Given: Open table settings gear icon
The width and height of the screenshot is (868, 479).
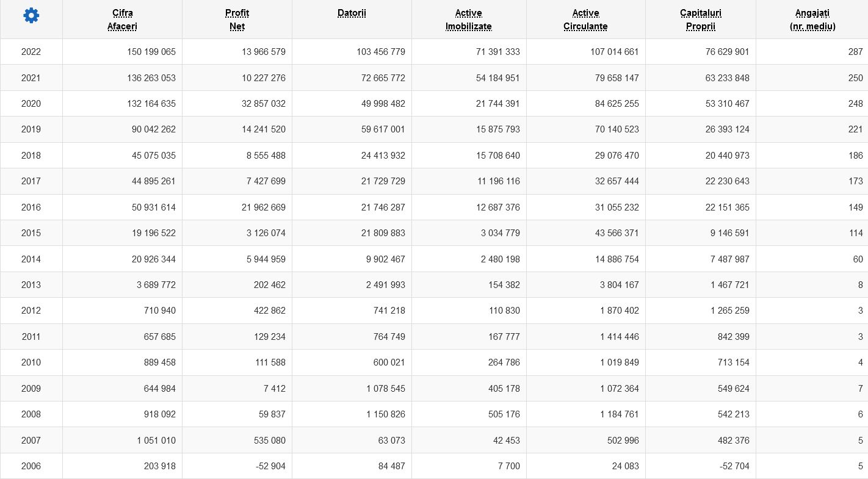Looking at the screenshot, I should 31,16.
